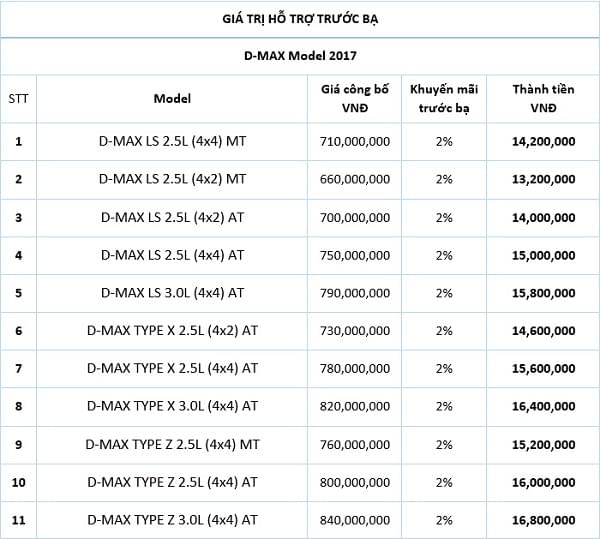Screen dimensions: 600x539
Task: Select the 'Giá công bố VNĐ' header
Action: click(x=355, y=98)
